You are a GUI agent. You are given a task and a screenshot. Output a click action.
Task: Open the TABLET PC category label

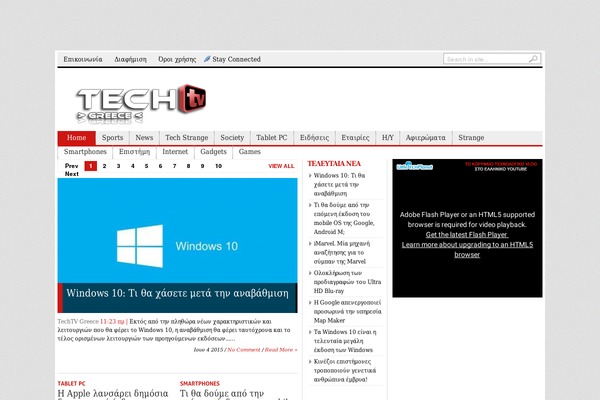tap(72, 384)
